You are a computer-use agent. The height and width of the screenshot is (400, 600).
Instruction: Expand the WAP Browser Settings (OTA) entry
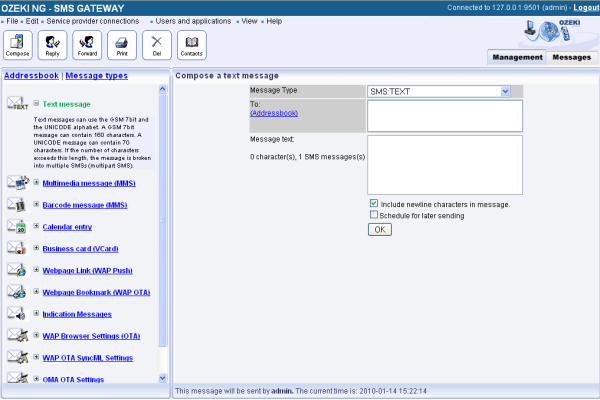[36, 335]
